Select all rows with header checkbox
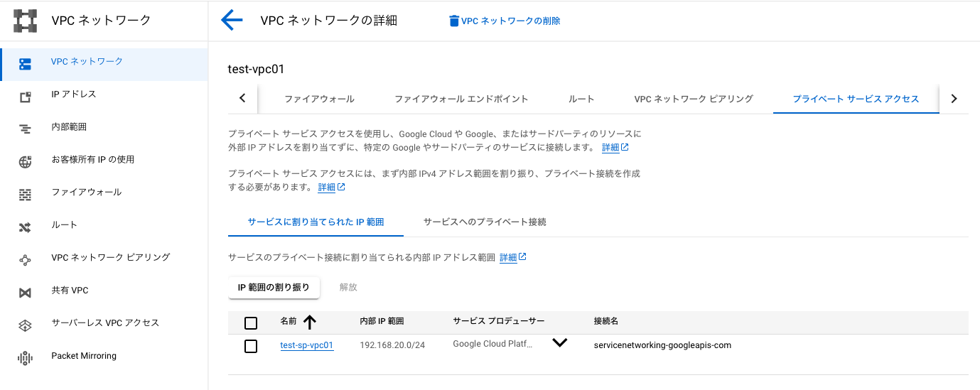The height and width of the screenshot is (390, 980). pyautogui.click(x=251, y=323)
